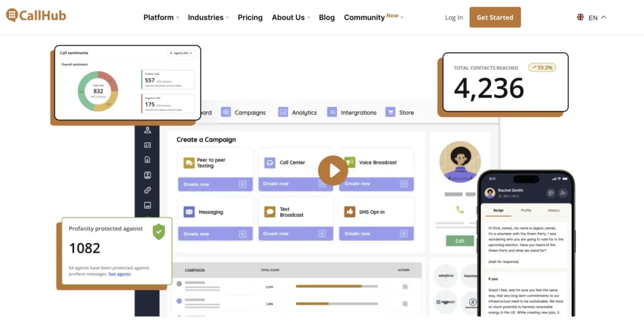This screenshot has height=336, width=644.
Task: Click the green profanity shield icon
Action: point(159,231)
